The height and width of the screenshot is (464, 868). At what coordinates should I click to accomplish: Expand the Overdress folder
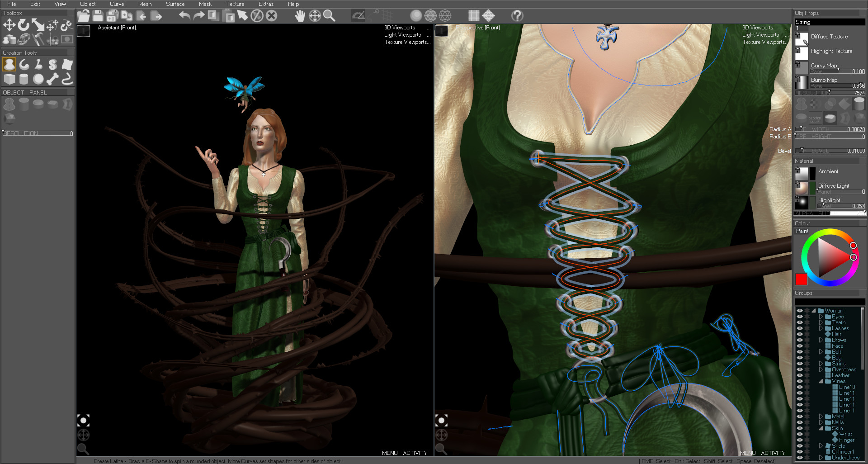821,370
